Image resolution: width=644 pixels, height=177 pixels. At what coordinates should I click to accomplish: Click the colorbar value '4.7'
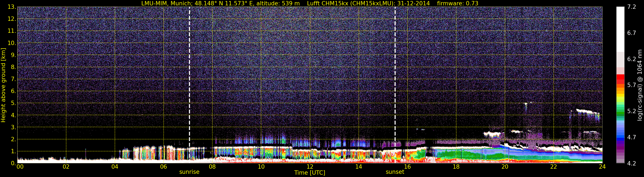632,137
